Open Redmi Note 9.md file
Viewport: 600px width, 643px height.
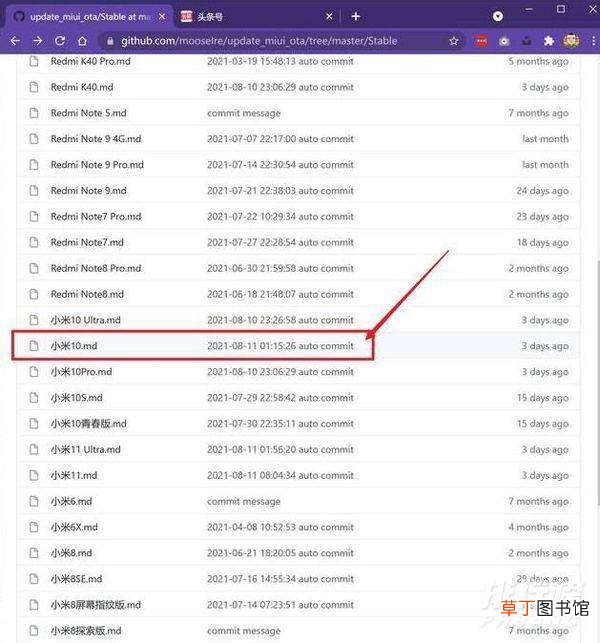89,191
